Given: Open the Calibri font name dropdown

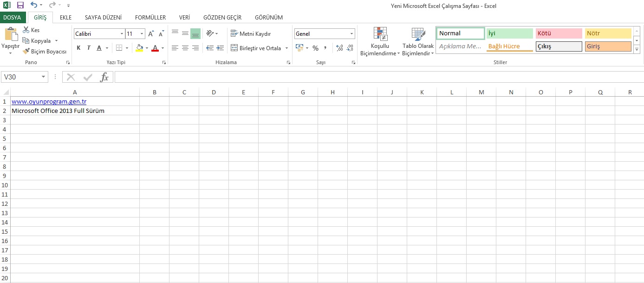Looking at the screenshot, I should point(122,34).
